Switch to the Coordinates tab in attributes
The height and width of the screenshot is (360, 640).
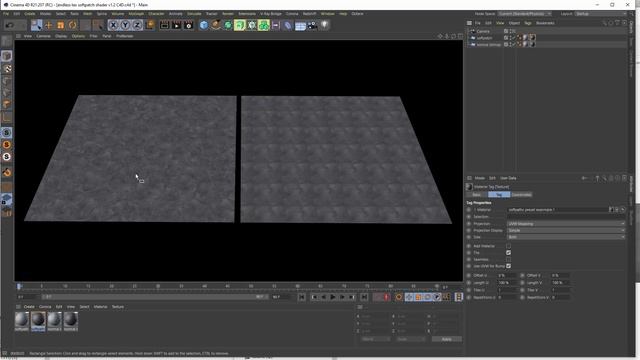521,195
